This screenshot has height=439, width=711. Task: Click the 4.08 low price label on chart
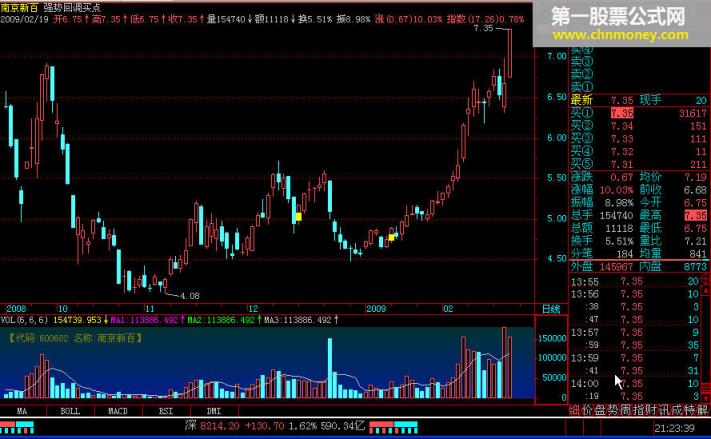(190, 296)
